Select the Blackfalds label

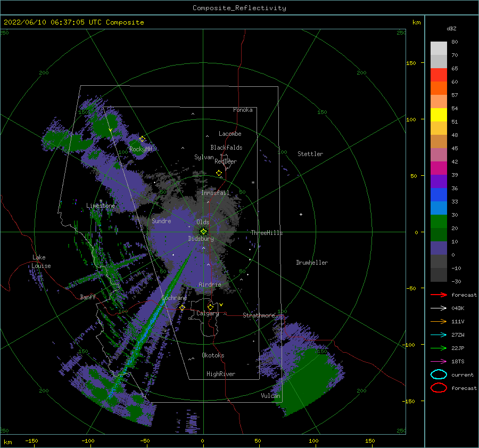click(226, 148)
